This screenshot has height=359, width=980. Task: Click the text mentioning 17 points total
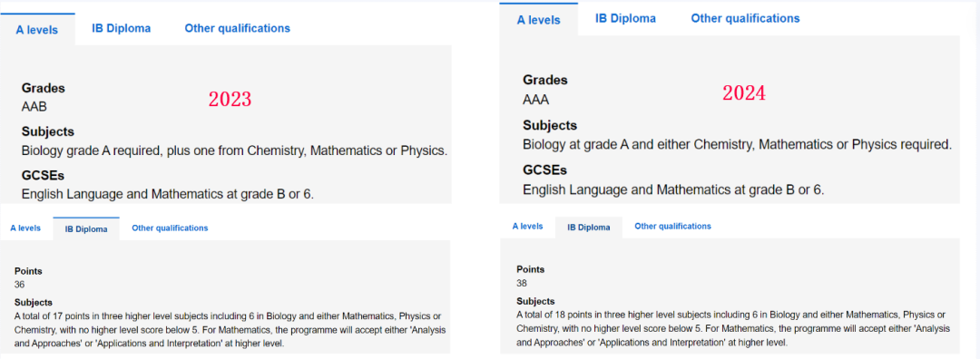tap(230, 329)
